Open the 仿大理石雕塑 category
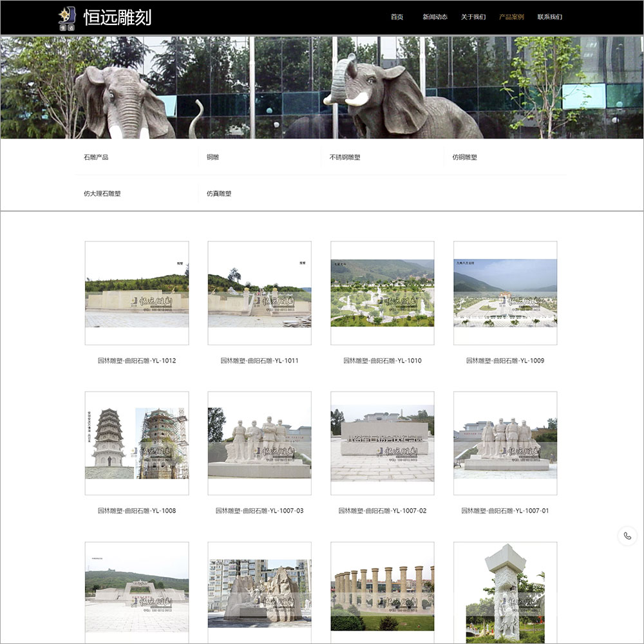This screenshot has height=644, width=644. point(102,194)
